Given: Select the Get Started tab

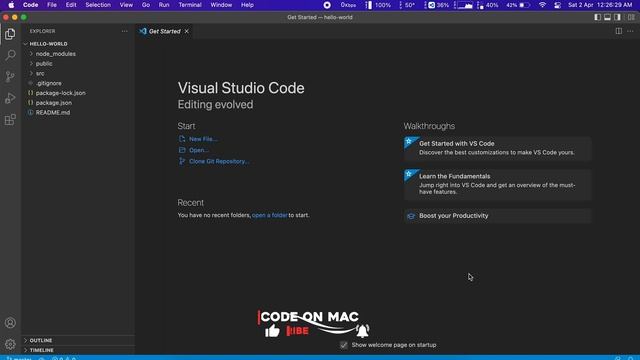Looking at the screenshot, I should [x=164, y=31].
